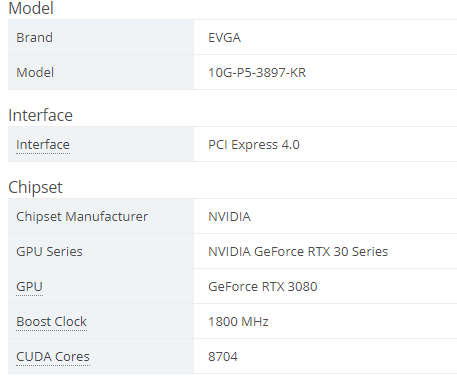The height and width of the screenshot is (381, 457).
Task: Click the GPU Series row label
Action: (x=49, y=252)
